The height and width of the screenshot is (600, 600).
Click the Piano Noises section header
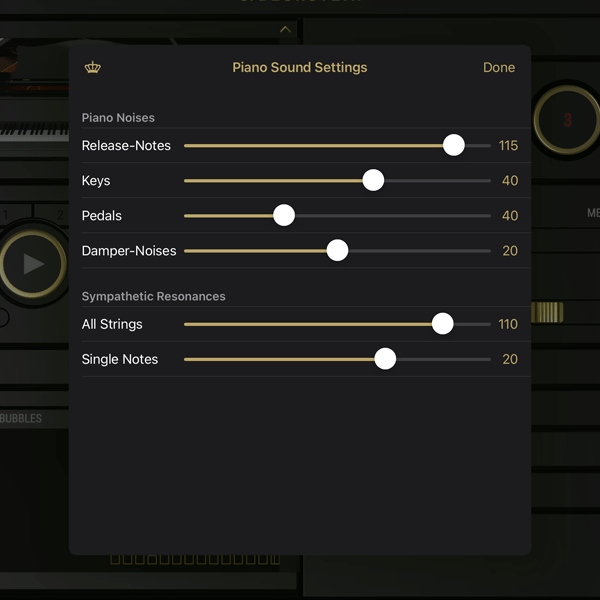point(118,117)
